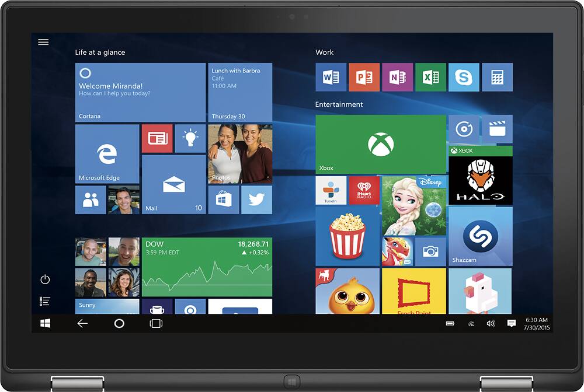Open the All apps list icon

[45, 301]
